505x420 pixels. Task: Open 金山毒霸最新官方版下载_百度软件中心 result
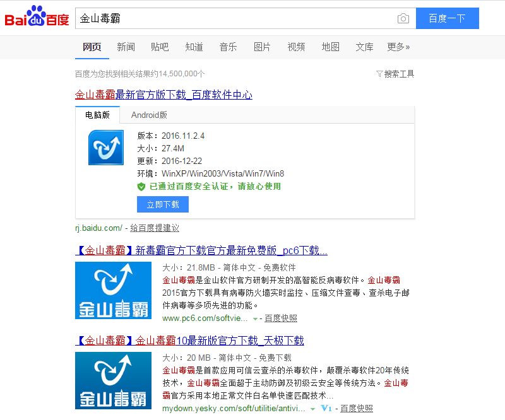click(163, 95)
